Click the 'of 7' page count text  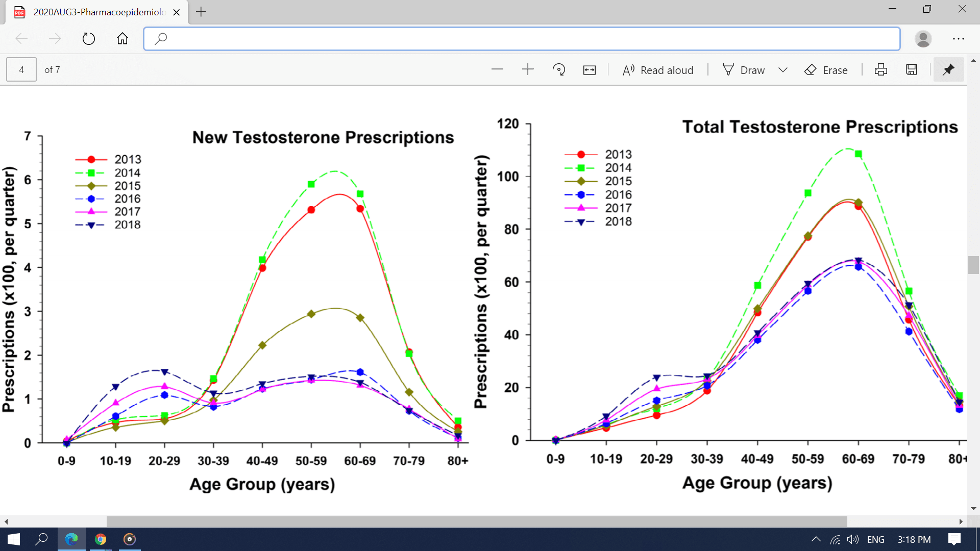(x=52, y=70)
